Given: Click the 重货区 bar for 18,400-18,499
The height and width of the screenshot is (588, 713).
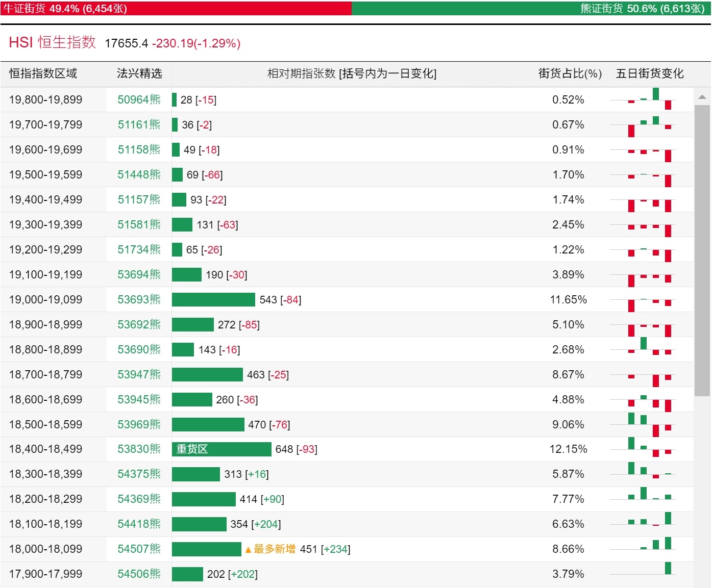Looking at the screenshot, I should click(221, 449).
